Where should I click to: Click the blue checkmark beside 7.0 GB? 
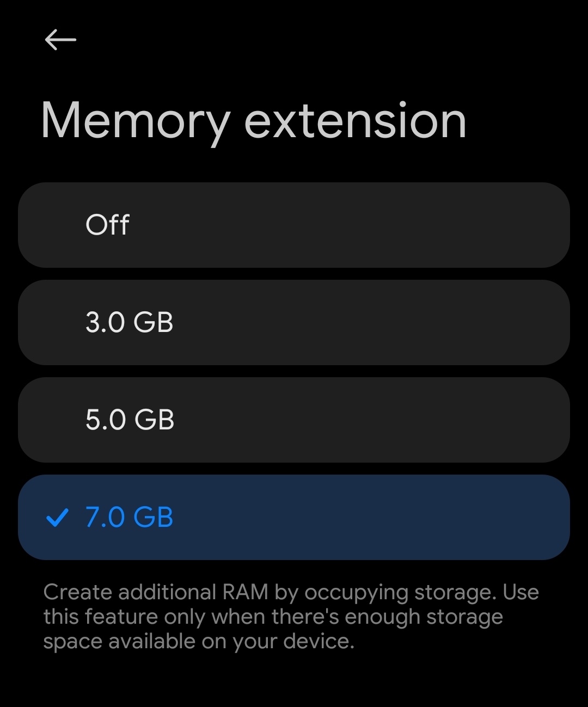click(57, 518)
